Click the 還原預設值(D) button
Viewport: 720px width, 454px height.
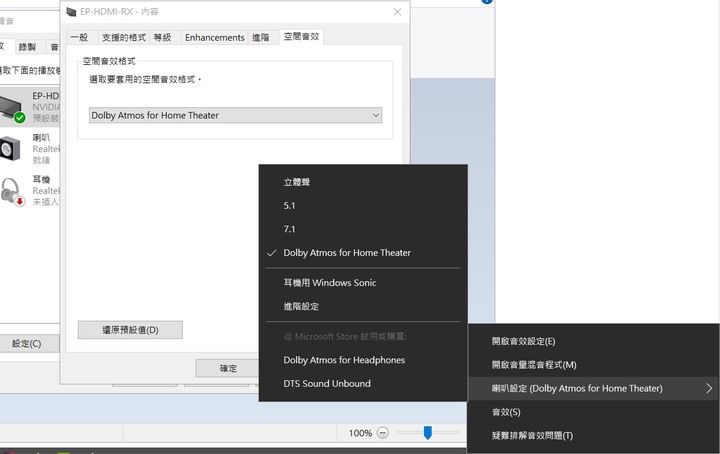click(130, 330)
